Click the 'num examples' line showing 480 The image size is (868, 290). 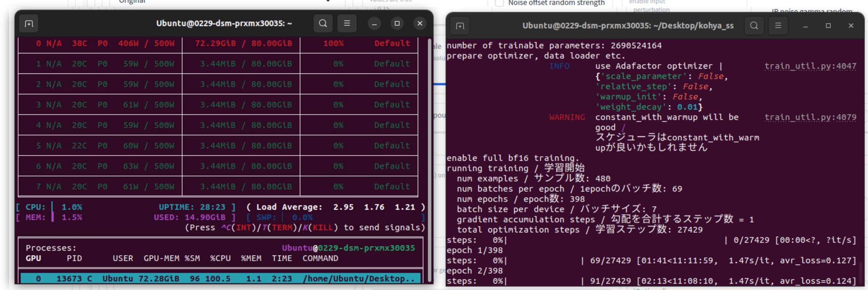[533, 179]
